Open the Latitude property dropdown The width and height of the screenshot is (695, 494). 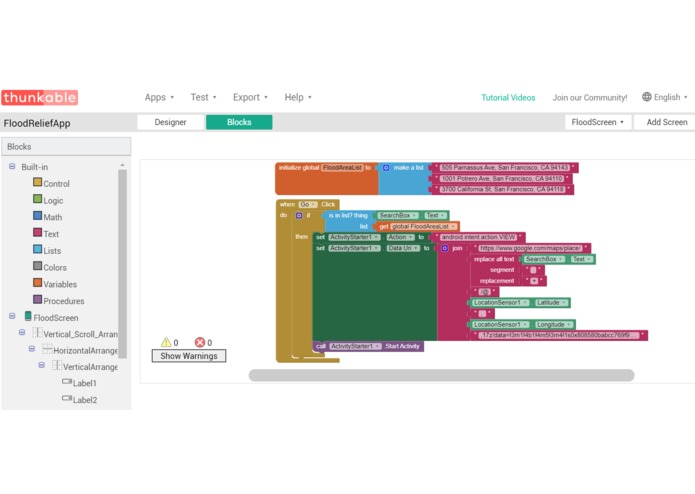[x=551, y=303]
